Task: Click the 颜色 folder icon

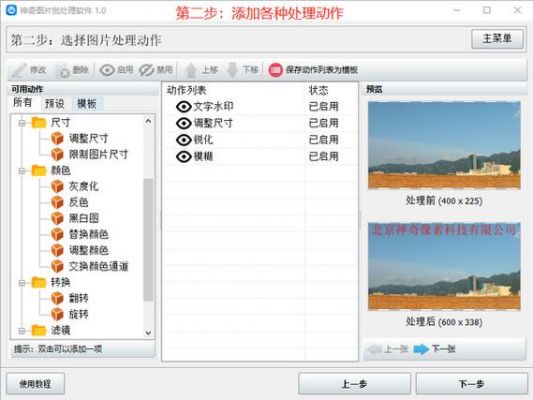Action: click(39, 170)
